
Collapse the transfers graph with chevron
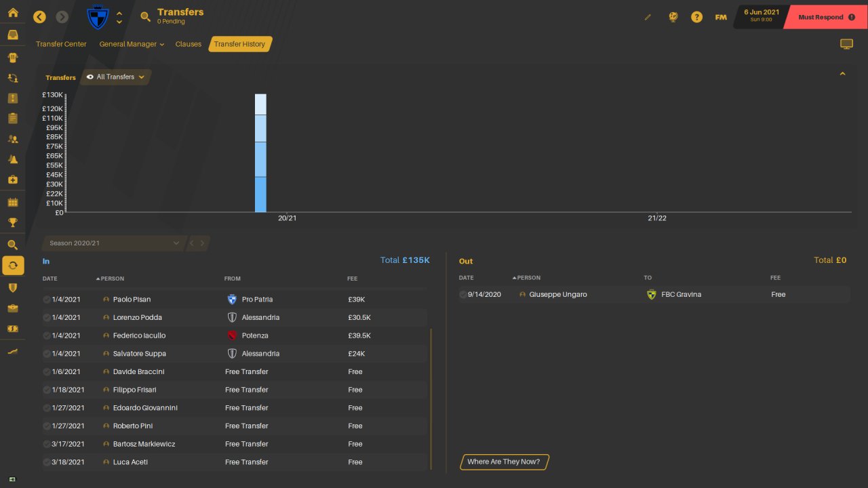(x=842, y=74)
